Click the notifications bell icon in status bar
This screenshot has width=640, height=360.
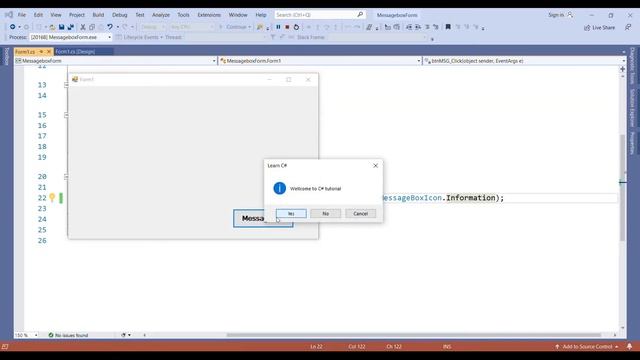[629, 347]
